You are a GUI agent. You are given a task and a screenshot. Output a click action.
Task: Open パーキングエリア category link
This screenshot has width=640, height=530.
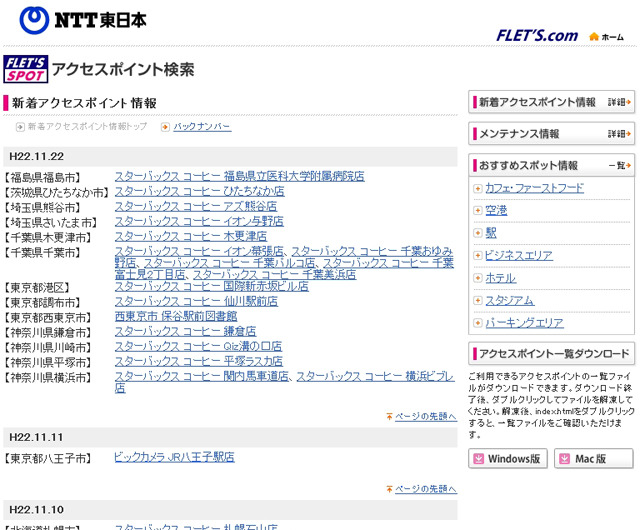coord(524,323)
